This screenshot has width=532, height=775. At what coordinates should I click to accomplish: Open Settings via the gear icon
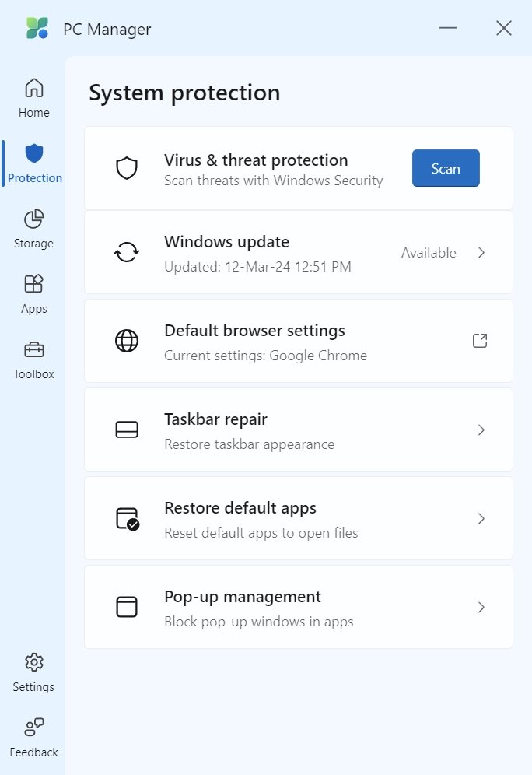pyautogui.click(x=33, y=662)
